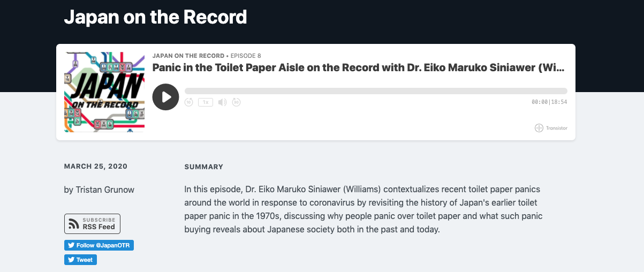Image resolution: width=644 pixels, height=272 pixels.
Task: Click the JAPAN ON THE RECORD player label
Action: 188,56
